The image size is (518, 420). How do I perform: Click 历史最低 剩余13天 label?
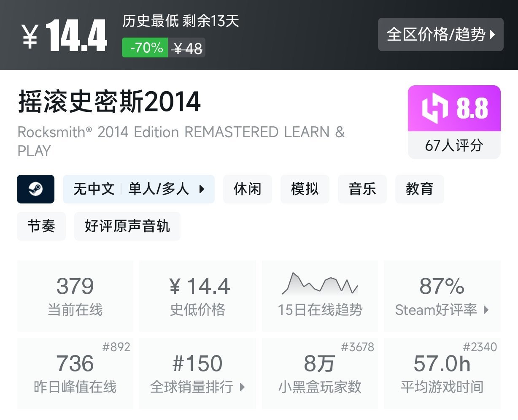(x=181, y=21)
